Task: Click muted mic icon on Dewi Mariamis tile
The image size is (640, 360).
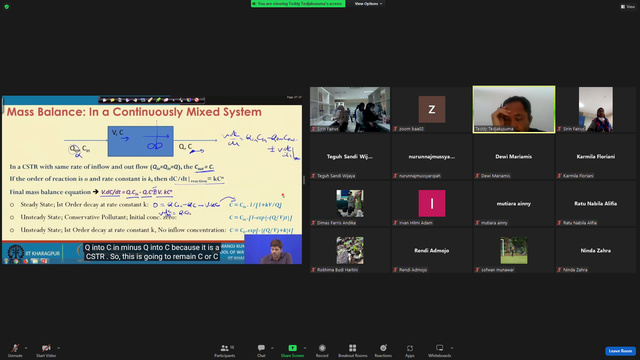Action: click(477, 176)
